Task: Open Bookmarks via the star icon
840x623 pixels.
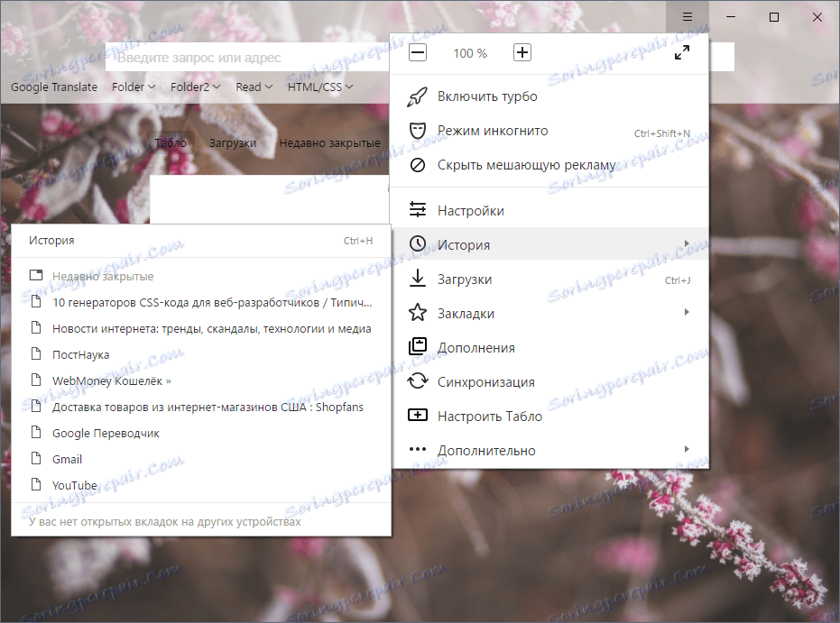Action: click(x=418, y=313)
